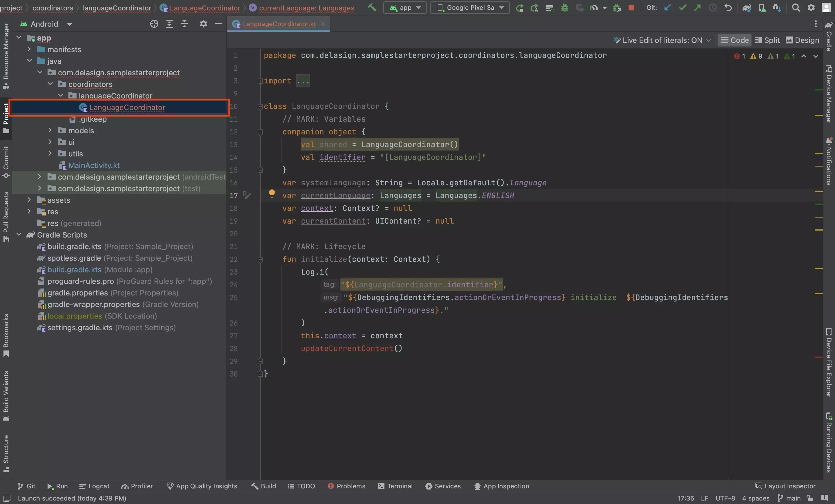Click the red Stop button
Screen dimensions: 835x504
[631, 8]
